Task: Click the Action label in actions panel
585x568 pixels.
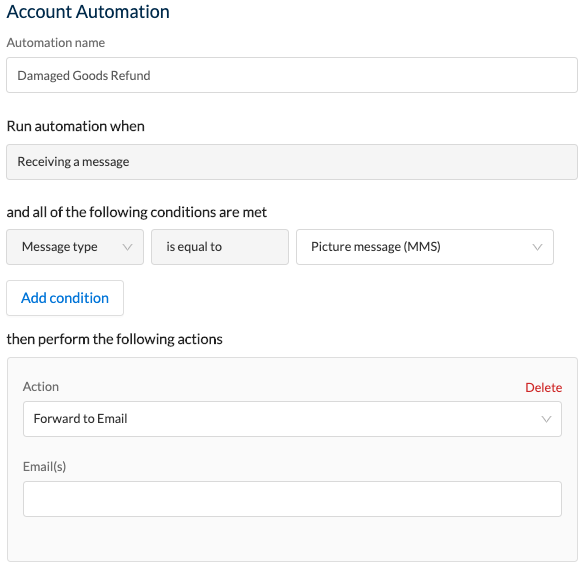Action: 41,387
